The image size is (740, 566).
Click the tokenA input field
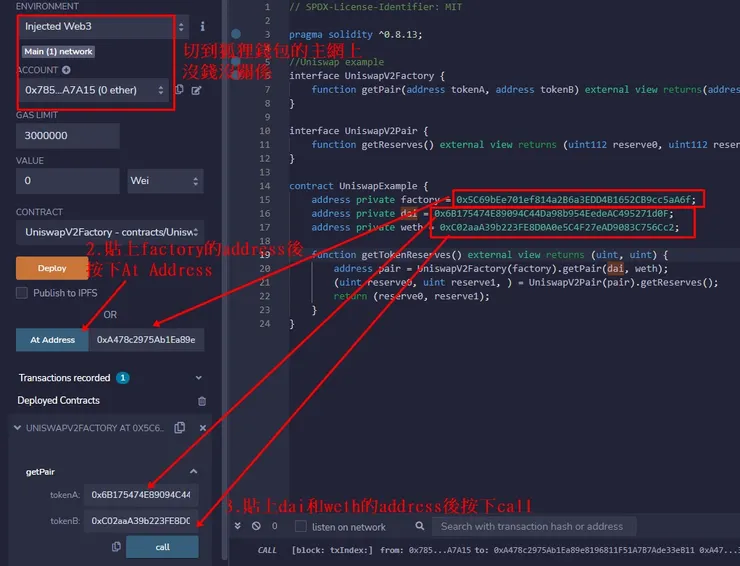[x=141, y=495]
